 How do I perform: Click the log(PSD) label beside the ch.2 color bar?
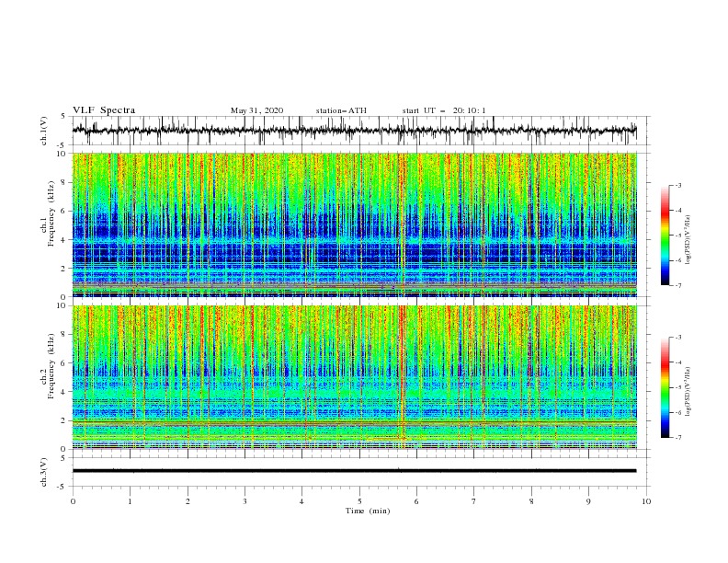pyautogui.click(x=688, y=391)
